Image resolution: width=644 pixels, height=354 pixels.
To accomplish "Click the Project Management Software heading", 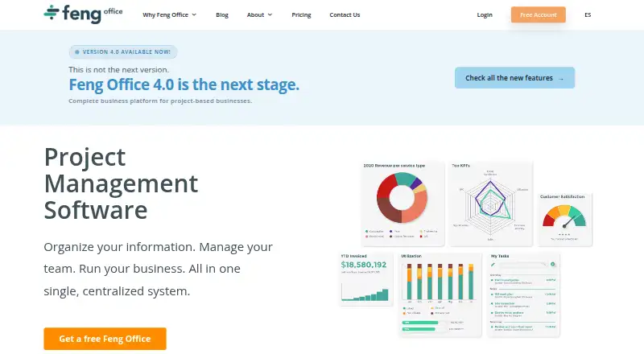I will click(122, 183).
